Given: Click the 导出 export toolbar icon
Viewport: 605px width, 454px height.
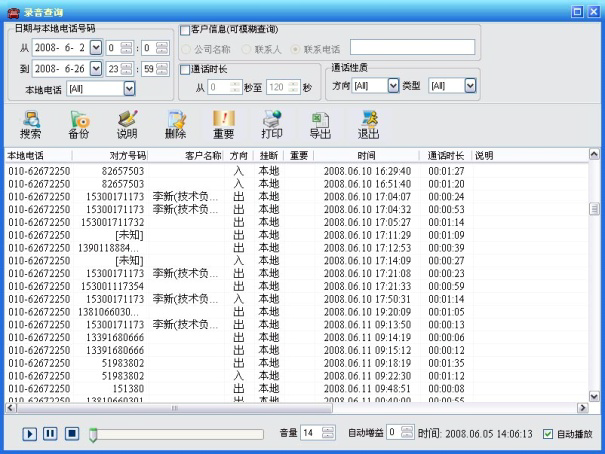Looking at the screenshot, I should [x=320, y=124].
